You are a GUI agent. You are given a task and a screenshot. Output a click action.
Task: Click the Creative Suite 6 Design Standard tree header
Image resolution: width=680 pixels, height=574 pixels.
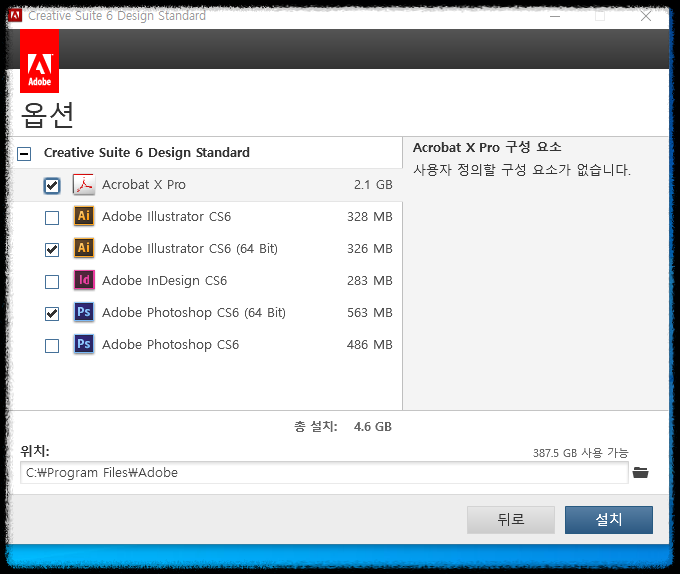(147, 153)
